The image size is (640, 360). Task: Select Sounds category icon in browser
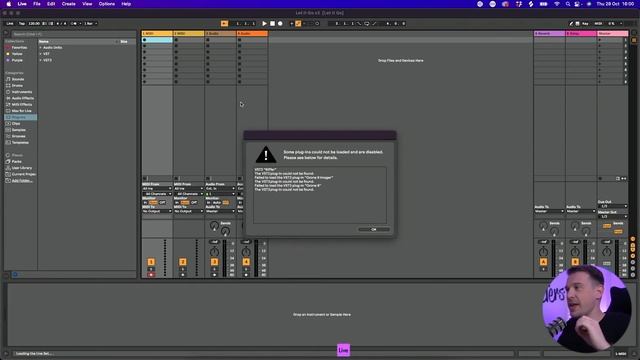[8, 79]
